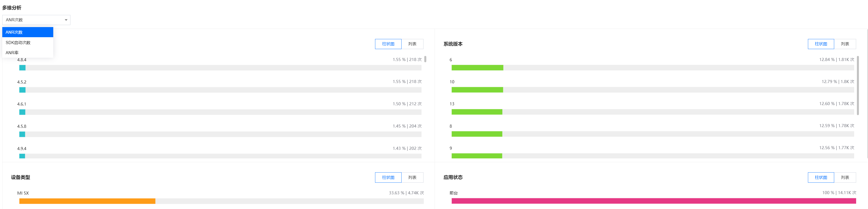Select ANR次数 option in dropdown list
Image resolution: width=868 pixels, height=209 pixels.
click(x=28, y=32)
